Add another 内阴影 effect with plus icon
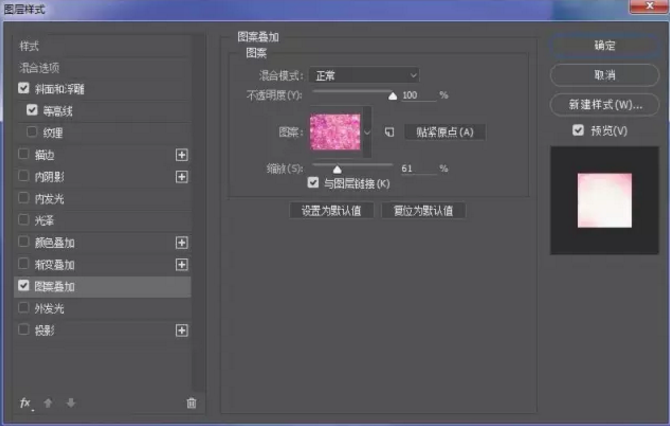Screen dimensions: 670x426 [x=182, y=176]
